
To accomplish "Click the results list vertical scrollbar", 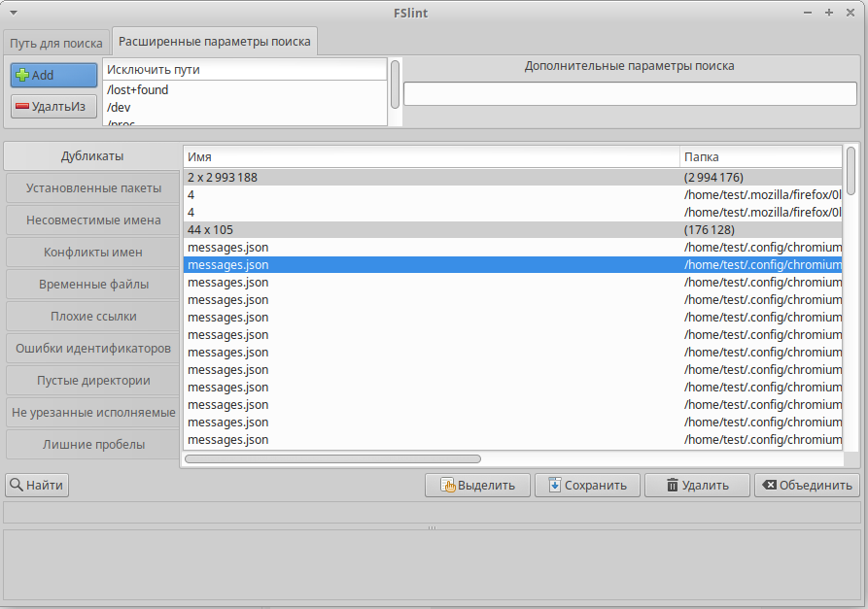I will pyautogui.click(x=851, y=171).
